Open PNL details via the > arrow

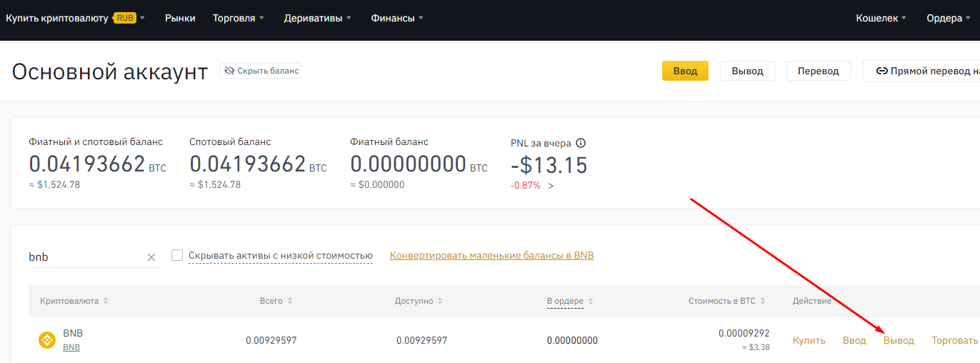pyautogui.click(x=551, y=186)
